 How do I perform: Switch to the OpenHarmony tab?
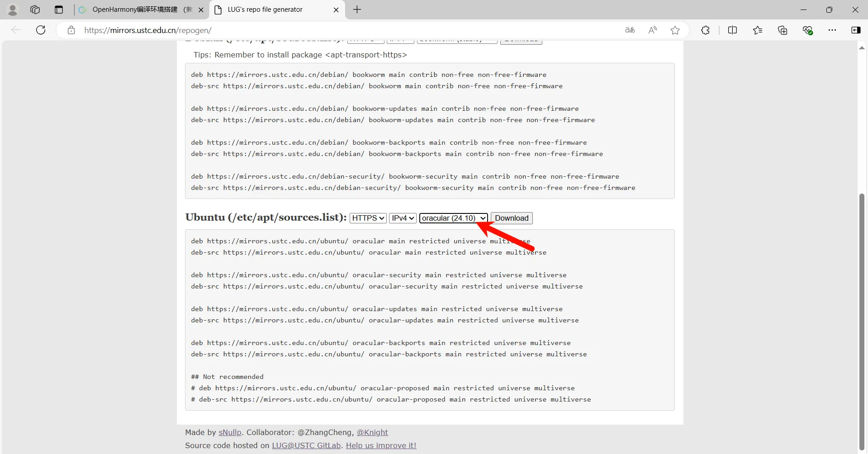tap(140, 9)
